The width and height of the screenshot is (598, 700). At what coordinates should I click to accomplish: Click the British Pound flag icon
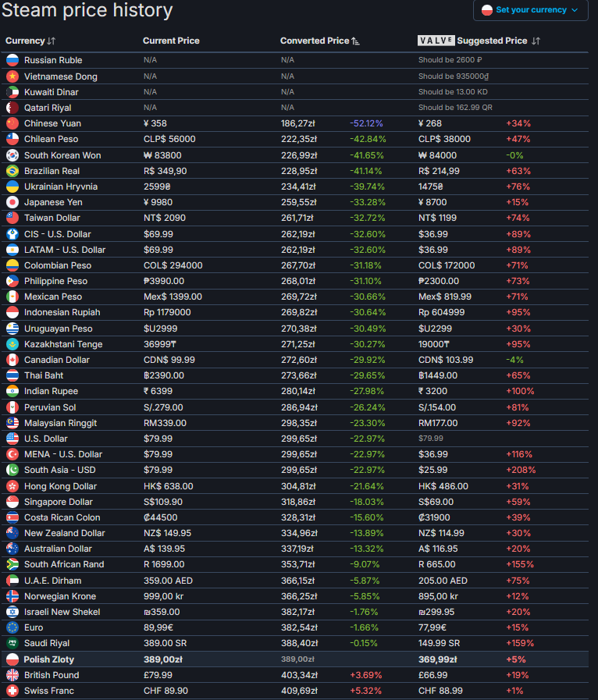[x=12, y=675]
